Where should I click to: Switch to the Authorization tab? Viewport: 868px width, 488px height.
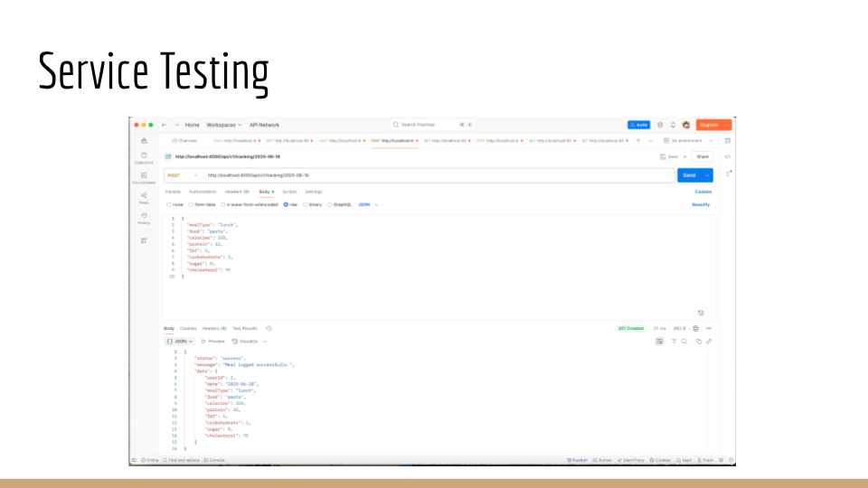[203, 192]
